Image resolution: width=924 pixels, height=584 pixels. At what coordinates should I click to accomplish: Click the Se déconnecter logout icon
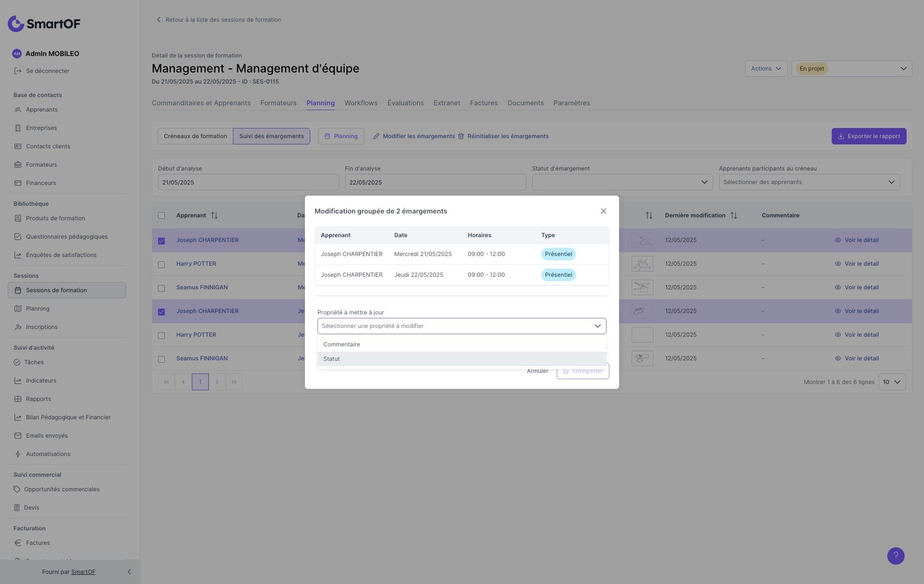point(18,71)
